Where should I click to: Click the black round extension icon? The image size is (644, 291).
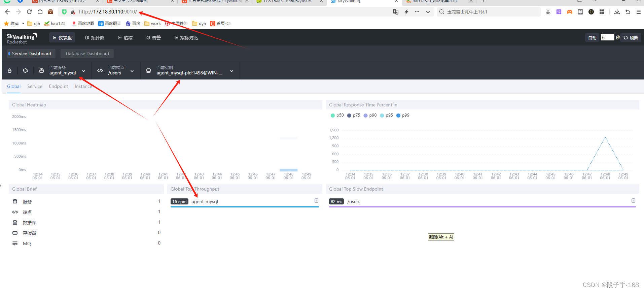click(x=591, y=12)
